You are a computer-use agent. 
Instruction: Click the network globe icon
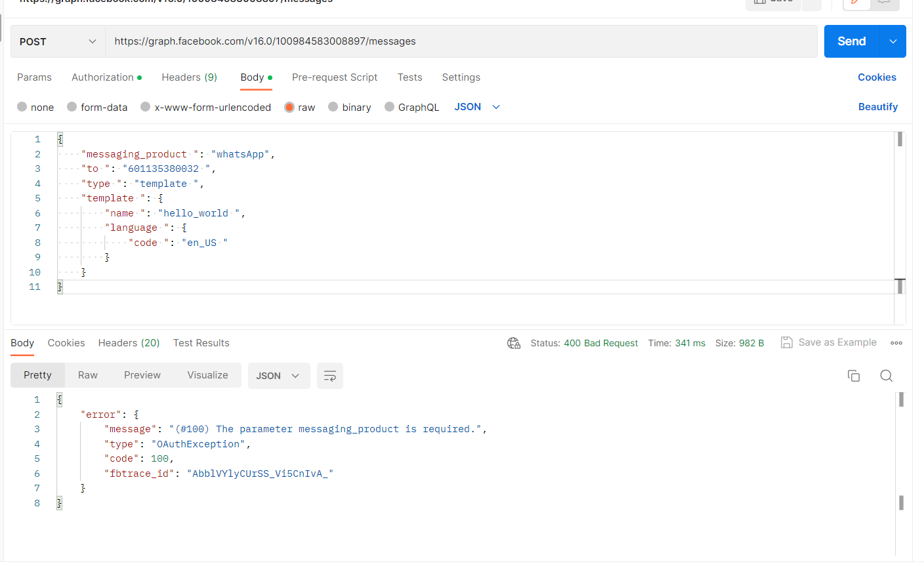[x=514, y=343]
